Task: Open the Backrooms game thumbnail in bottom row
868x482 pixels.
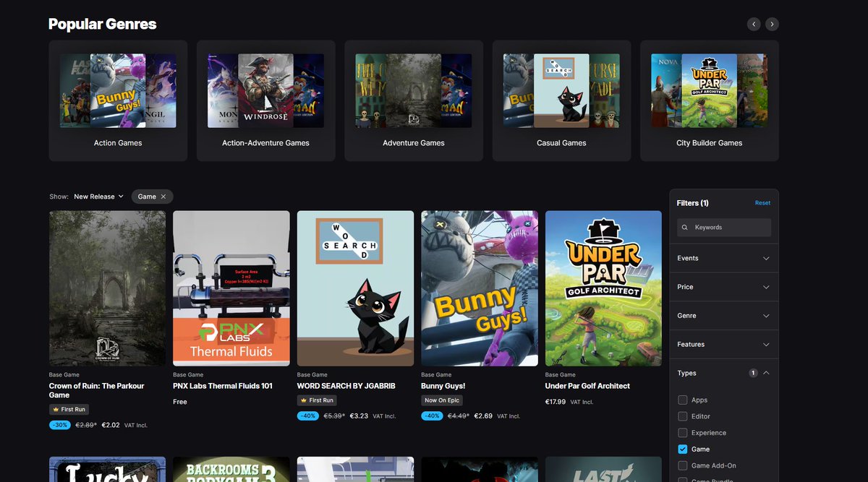Action: (x=231, y=470)
